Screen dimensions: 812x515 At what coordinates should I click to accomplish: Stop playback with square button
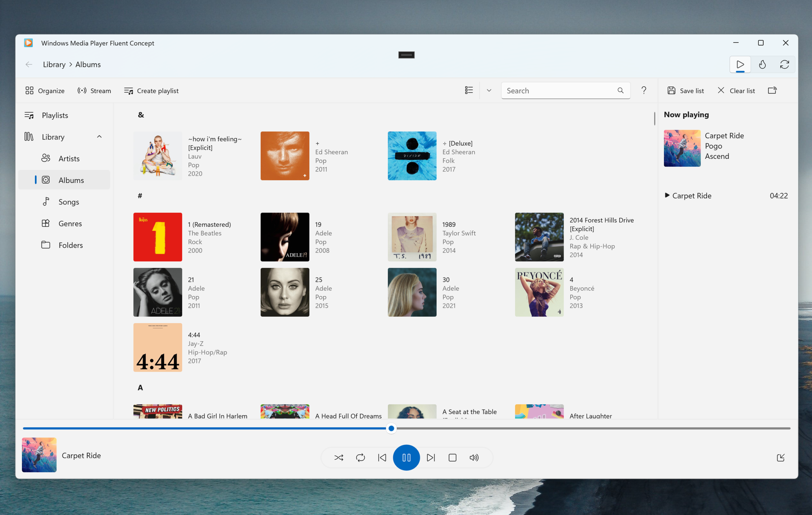453,458
